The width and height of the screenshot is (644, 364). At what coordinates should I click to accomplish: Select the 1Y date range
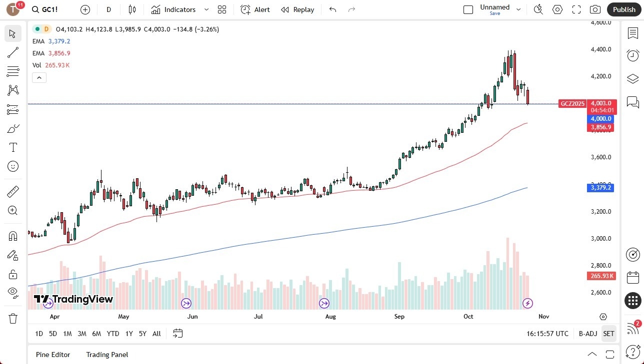tap(128, 334)
